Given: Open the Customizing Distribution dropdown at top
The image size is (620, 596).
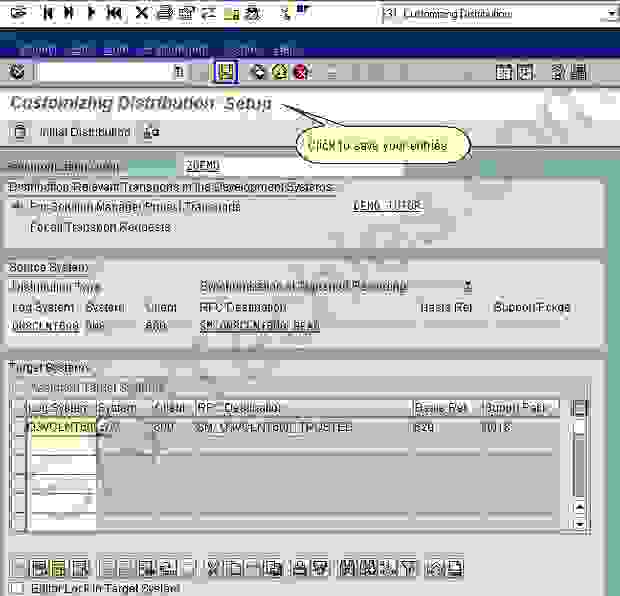Looking at the screenshot, I should tap(612, 14).
